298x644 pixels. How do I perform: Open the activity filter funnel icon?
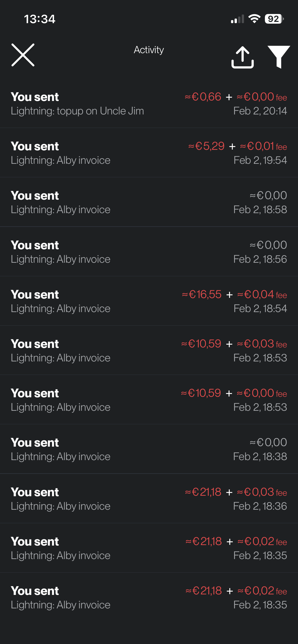pos(279,56)
